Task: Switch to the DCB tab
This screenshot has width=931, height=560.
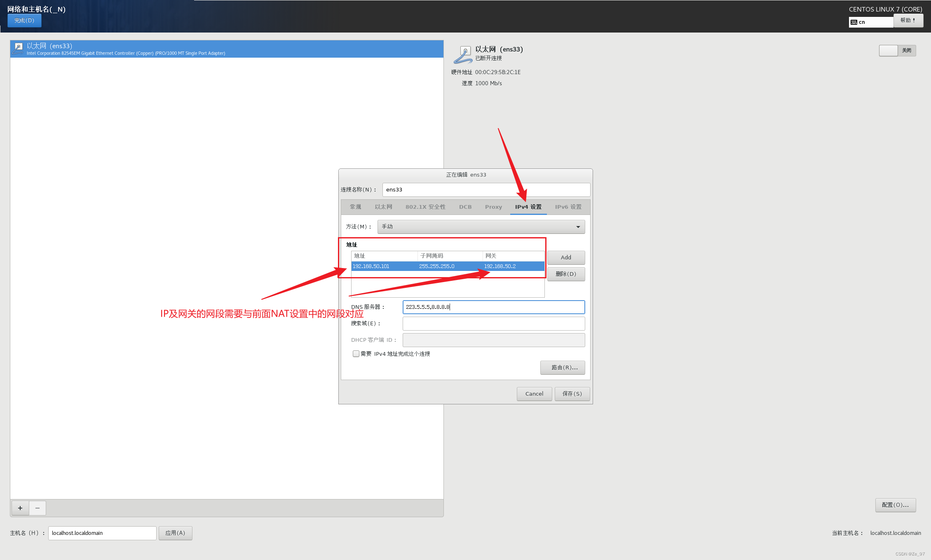Action: (465, 207)
